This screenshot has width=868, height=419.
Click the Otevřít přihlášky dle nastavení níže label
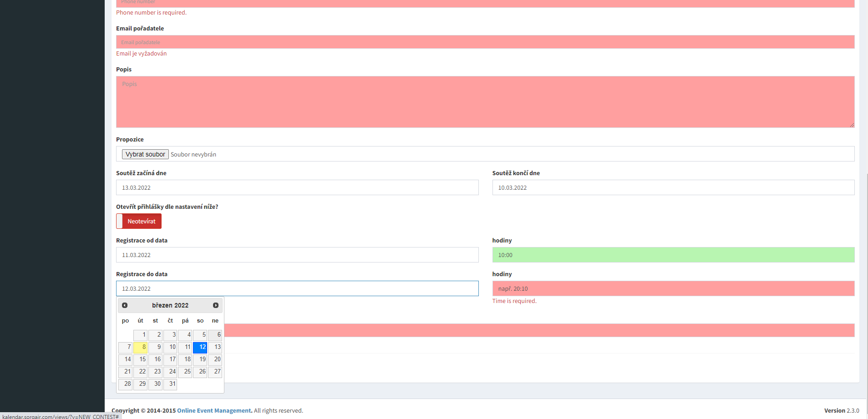[167, 207]
